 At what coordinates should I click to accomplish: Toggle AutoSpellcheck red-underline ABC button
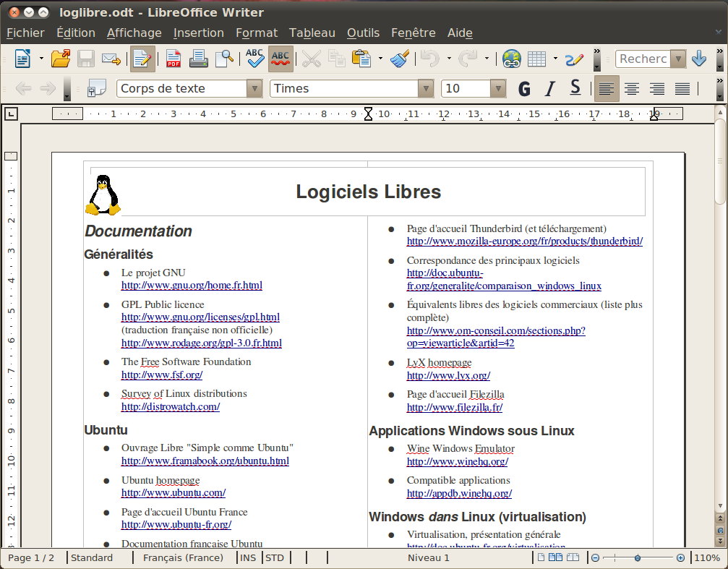click(281, 59)
